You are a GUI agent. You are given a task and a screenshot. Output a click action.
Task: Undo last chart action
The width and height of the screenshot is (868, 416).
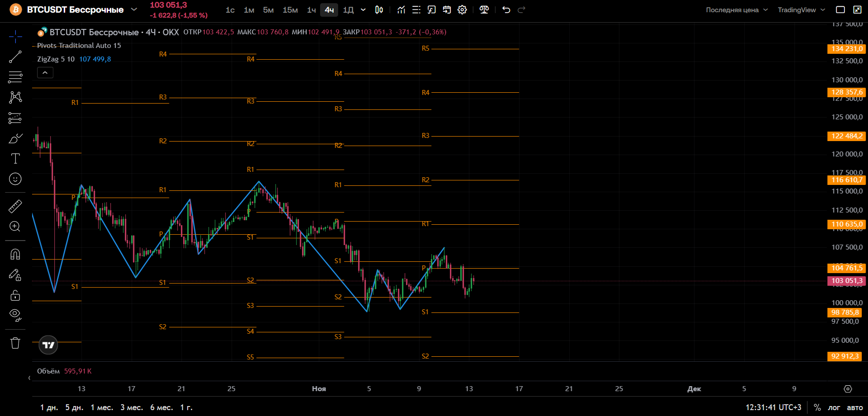click(506, 9)
